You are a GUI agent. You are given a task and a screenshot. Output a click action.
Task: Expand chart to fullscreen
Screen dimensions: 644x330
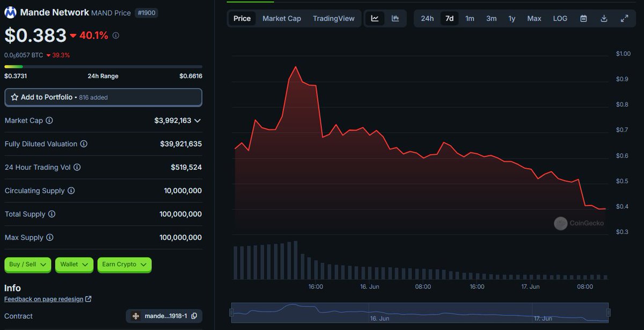pyautogui.click(x=624, y=18)
